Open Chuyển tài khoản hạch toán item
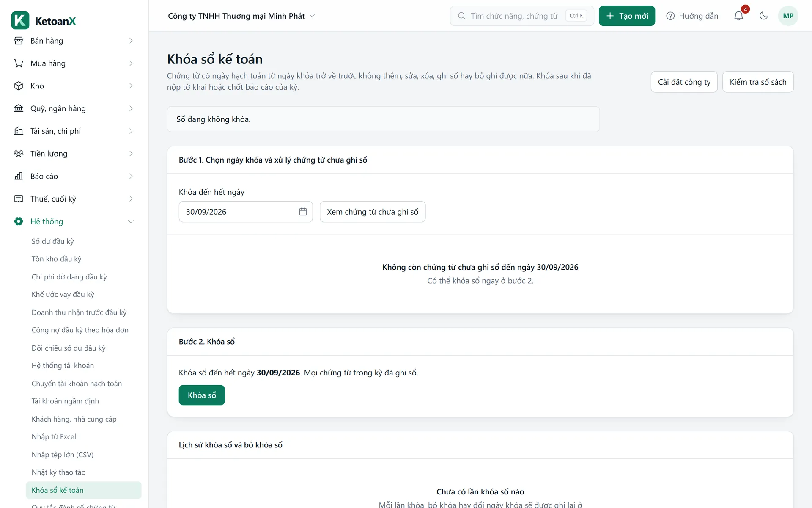Viewport: 812px width, 508px height. click(77, 384)
